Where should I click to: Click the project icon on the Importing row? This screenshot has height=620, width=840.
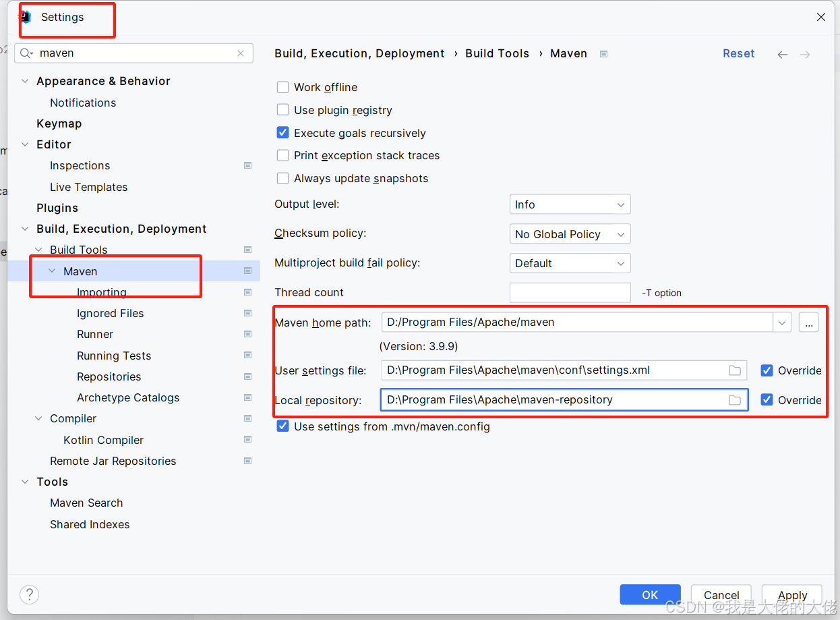247,292
